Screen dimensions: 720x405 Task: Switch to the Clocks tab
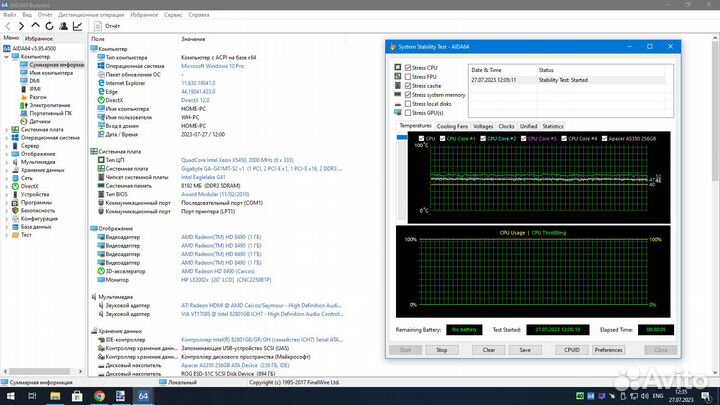click(x=506, y=126)
